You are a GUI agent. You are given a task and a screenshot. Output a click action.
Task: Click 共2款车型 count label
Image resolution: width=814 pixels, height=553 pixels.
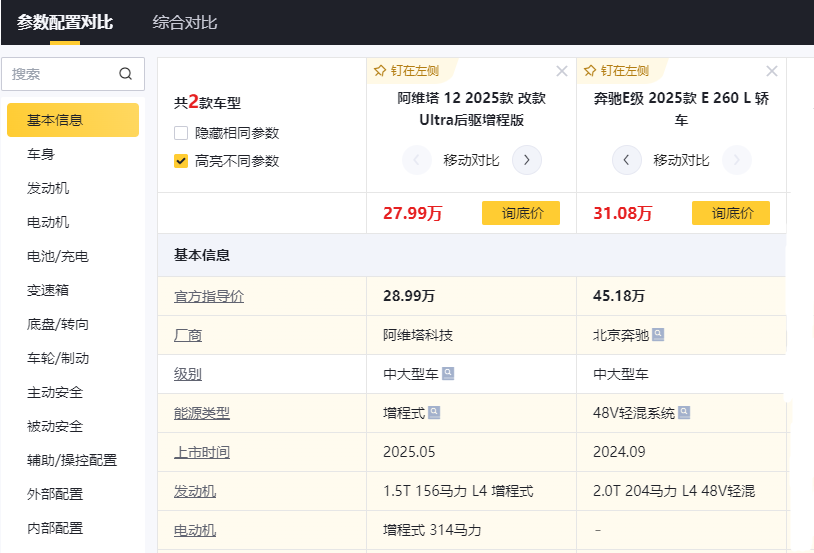pos(208,102)
